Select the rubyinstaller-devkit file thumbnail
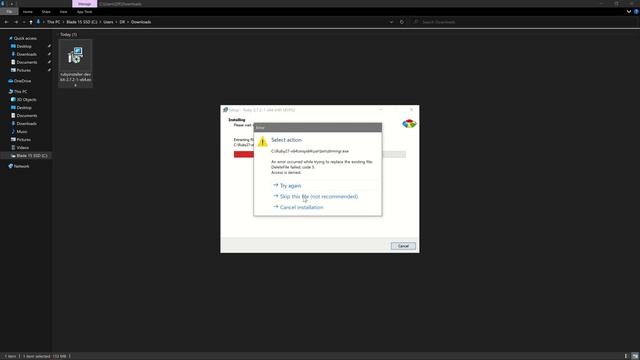This screenshot has height=360, width=640. click(76, 64)
